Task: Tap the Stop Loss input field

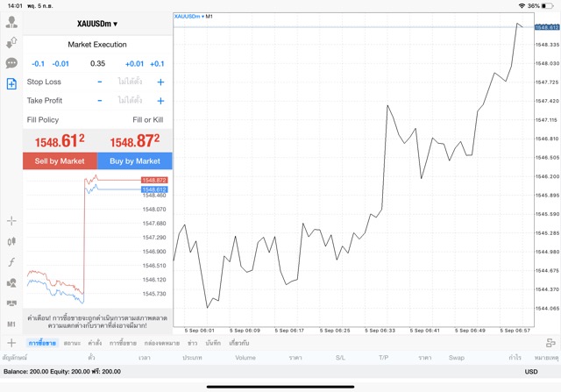Action: pos(130,82)
